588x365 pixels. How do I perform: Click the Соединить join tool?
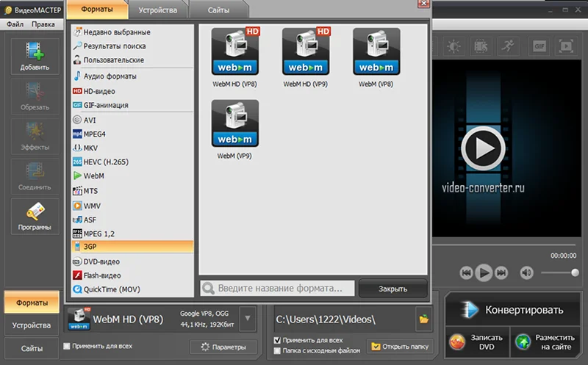(35, 176)
